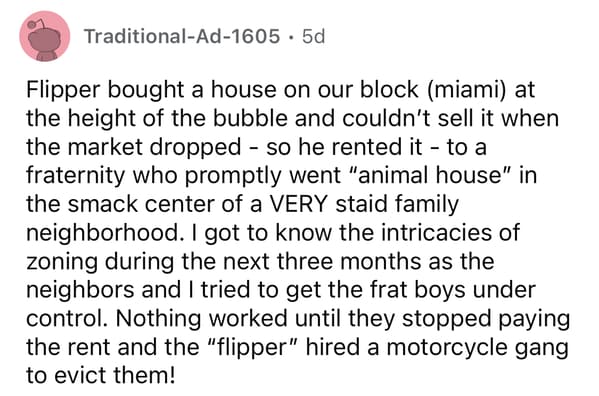Click the "5d" comment timestamp
This screenshot has height=396, width=599.
313,36
